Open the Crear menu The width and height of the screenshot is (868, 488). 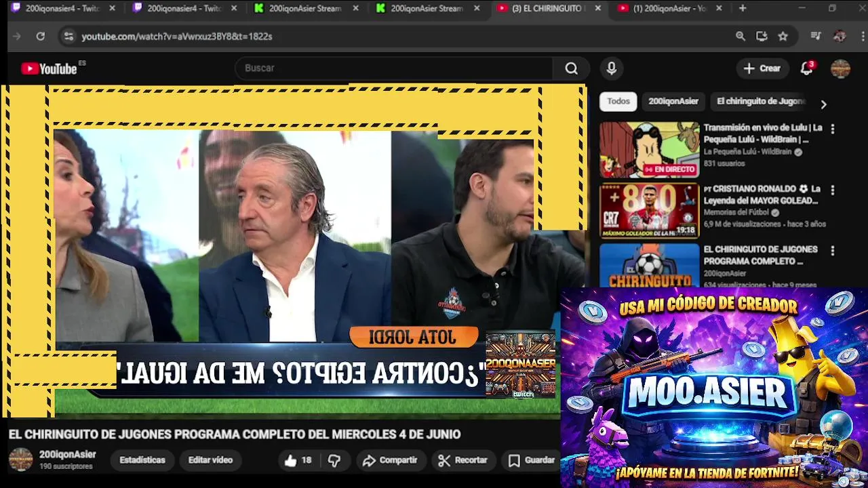[x=762, y=68]
